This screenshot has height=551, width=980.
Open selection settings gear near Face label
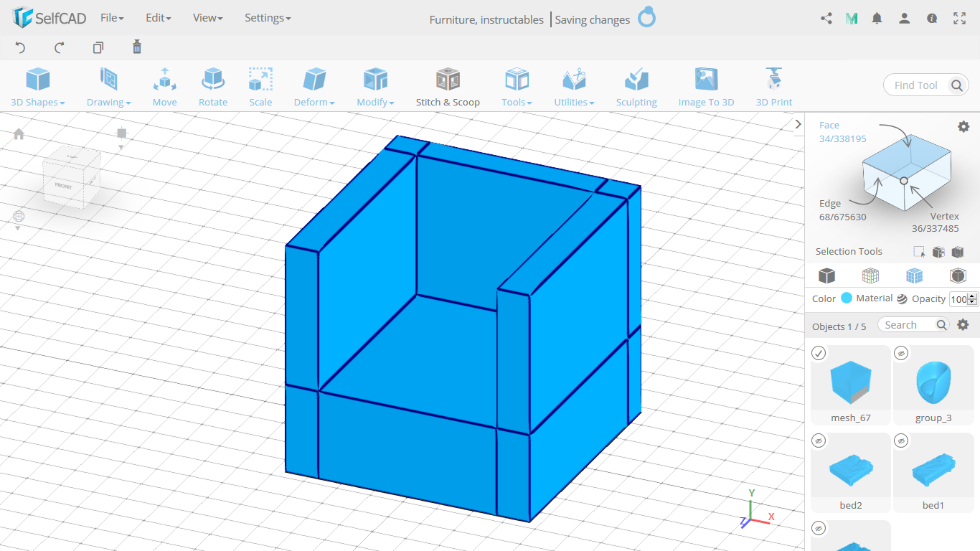click(963, 126)
